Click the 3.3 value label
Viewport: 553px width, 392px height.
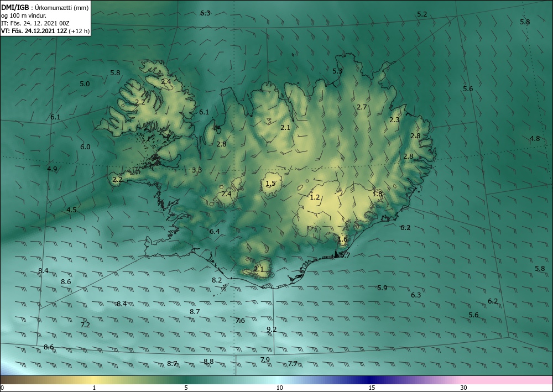click(x=197, y=170)
